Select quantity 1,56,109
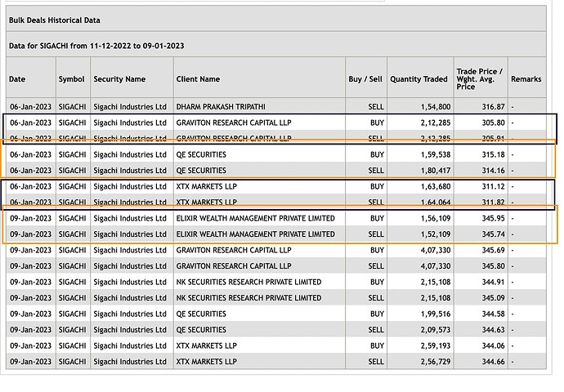This screenshot has width=564, height=392. point(436,218)
